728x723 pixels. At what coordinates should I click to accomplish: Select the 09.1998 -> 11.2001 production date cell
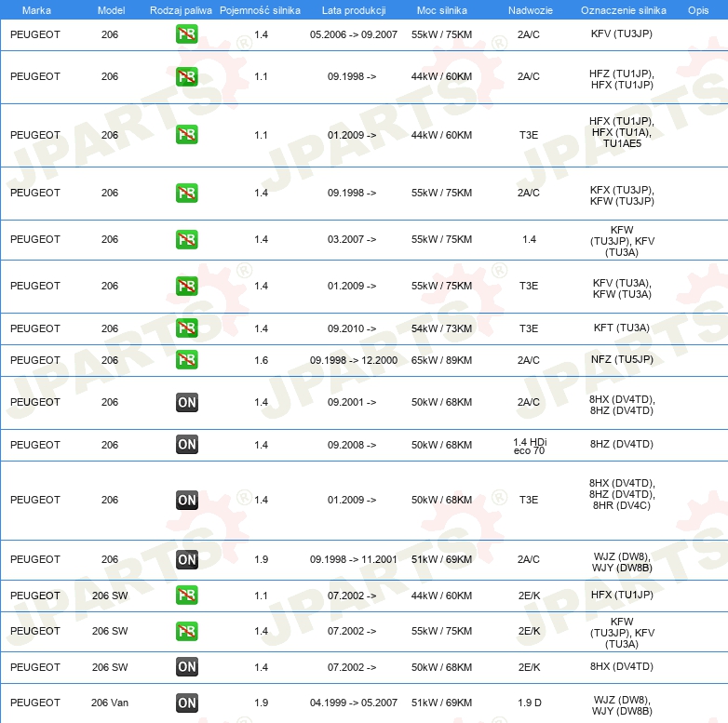pos(354,559)
